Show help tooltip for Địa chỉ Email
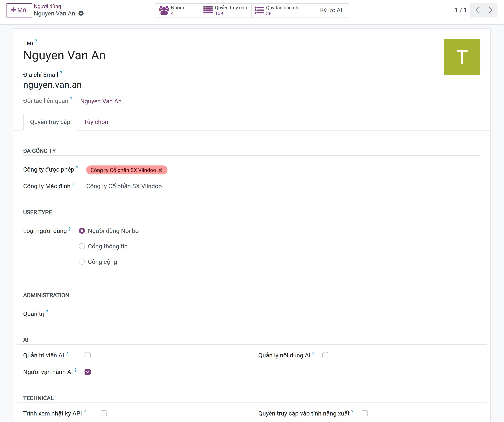Viewport: 504px width, 422px height. pyautogui.click(x=61, y=73)
